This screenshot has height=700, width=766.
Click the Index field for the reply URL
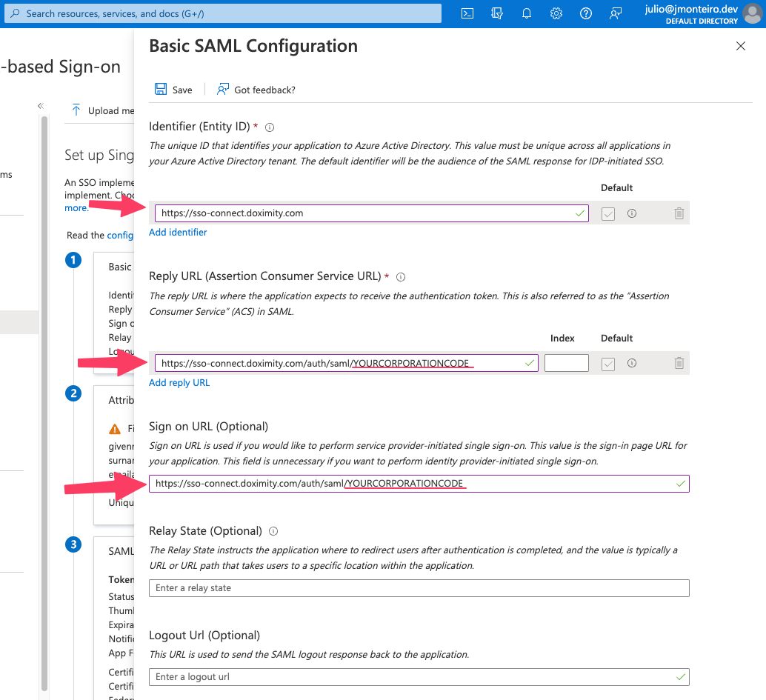point(566,363)
